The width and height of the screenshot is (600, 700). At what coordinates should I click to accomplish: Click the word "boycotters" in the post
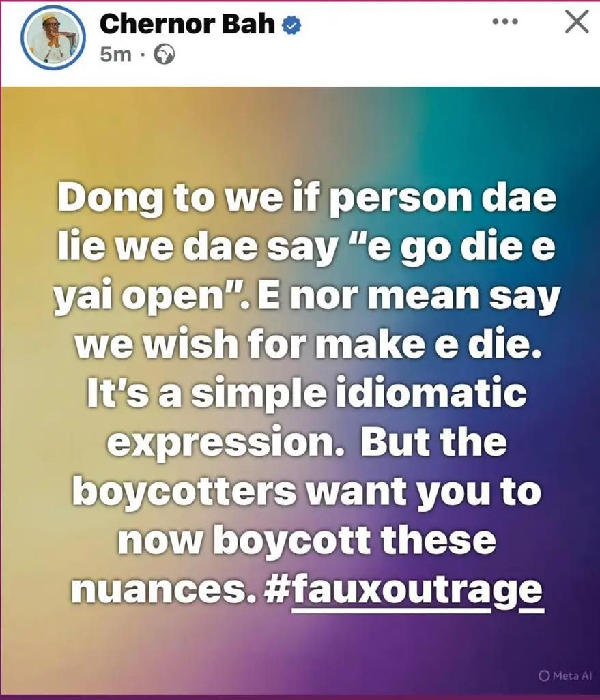[x=184, y=490]
